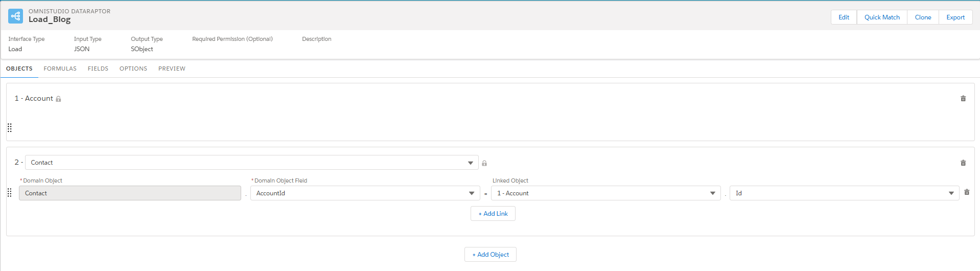Open the Fields tab
The height and width of the screenshot is (271, 980).
(98, 69)
